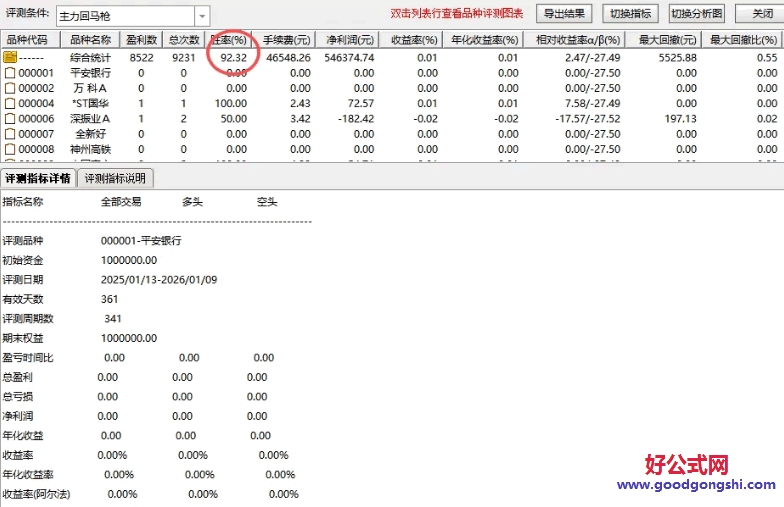Click the document icon beside 000008

click(10, 150)
